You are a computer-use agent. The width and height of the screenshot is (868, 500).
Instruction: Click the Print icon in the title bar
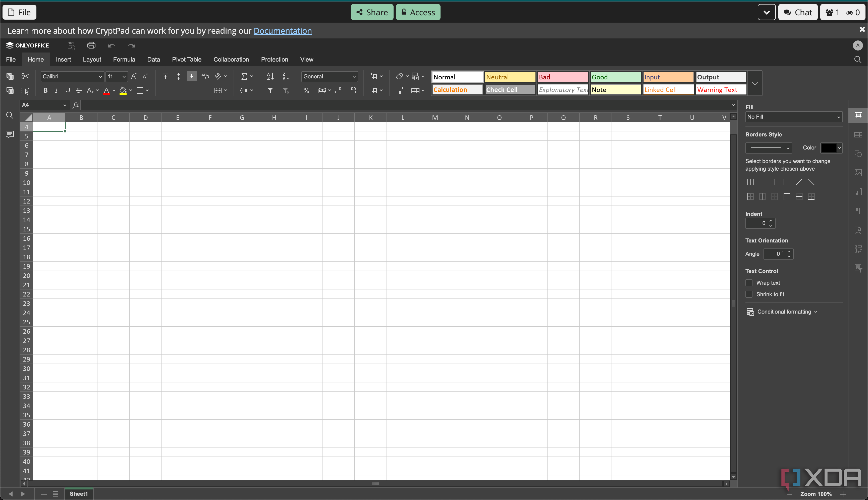pos(91,45)
